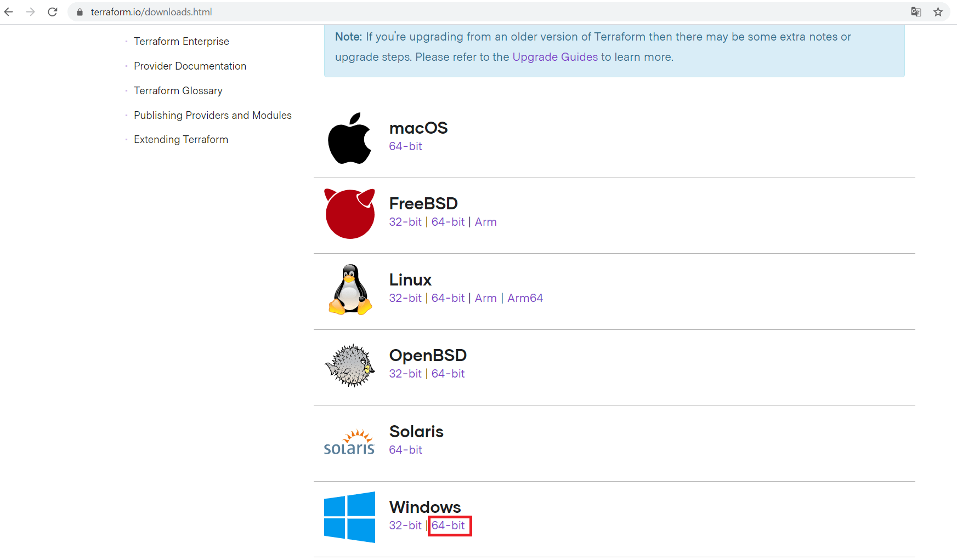Click the Apple macOS logo

[x=349, y=138]
